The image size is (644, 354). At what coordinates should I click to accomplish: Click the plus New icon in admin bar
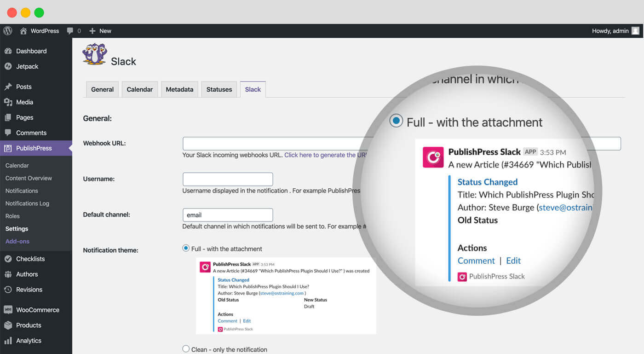click(92, 31)
